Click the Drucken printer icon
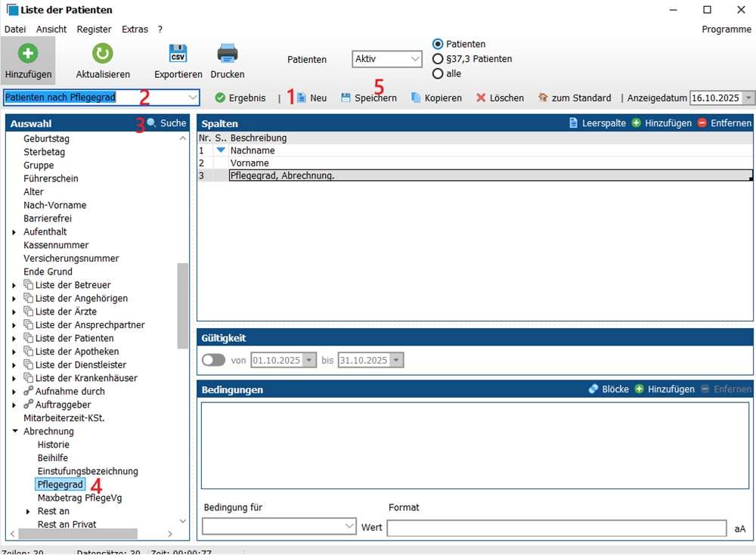This screenshot has height=555, width=756. tap(228, 54)
